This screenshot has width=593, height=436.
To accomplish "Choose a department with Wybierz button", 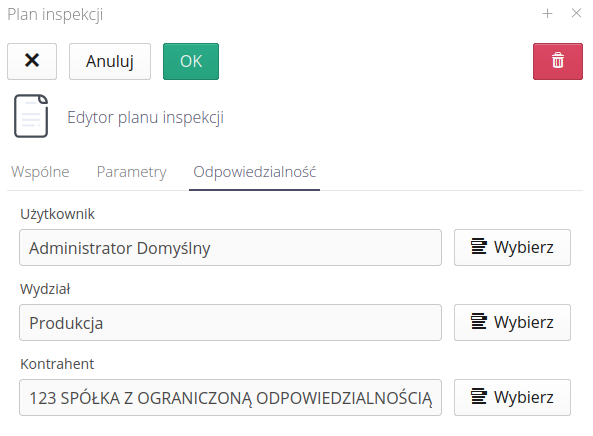I will tap(512, 322).
